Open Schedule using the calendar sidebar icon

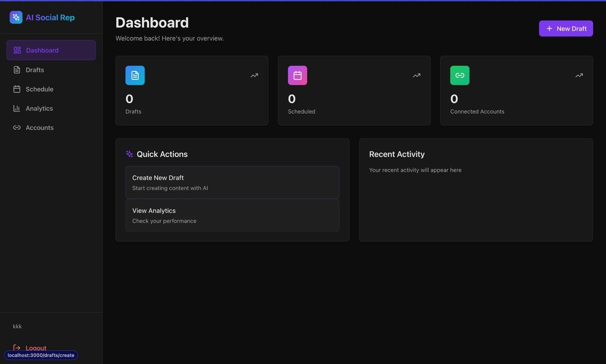pos(16,89)
